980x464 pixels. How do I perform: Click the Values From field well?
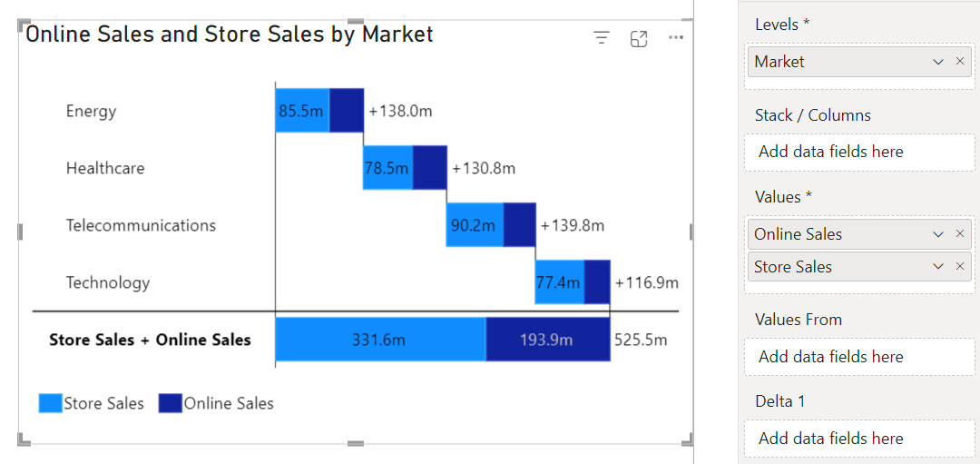coord(858,357)
